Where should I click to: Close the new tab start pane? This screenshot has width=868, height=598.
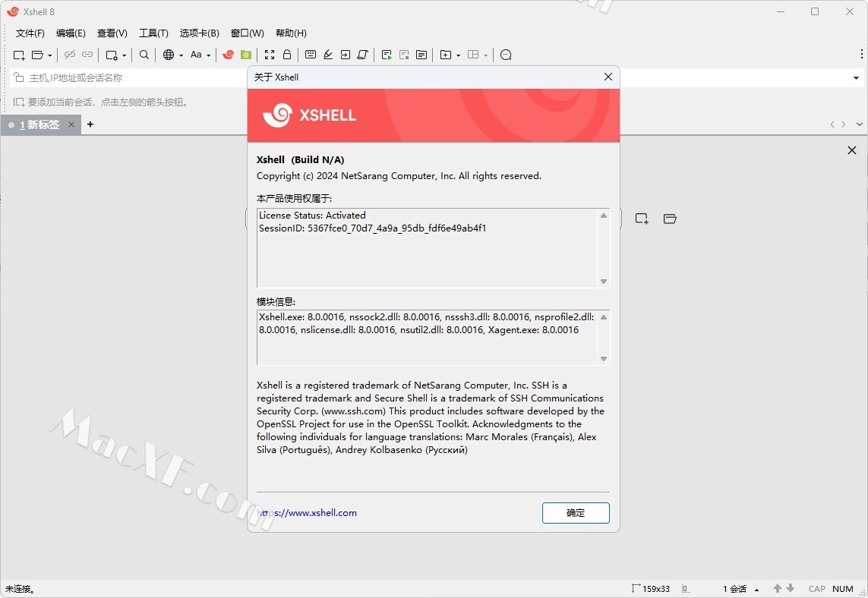coord(852,150)
